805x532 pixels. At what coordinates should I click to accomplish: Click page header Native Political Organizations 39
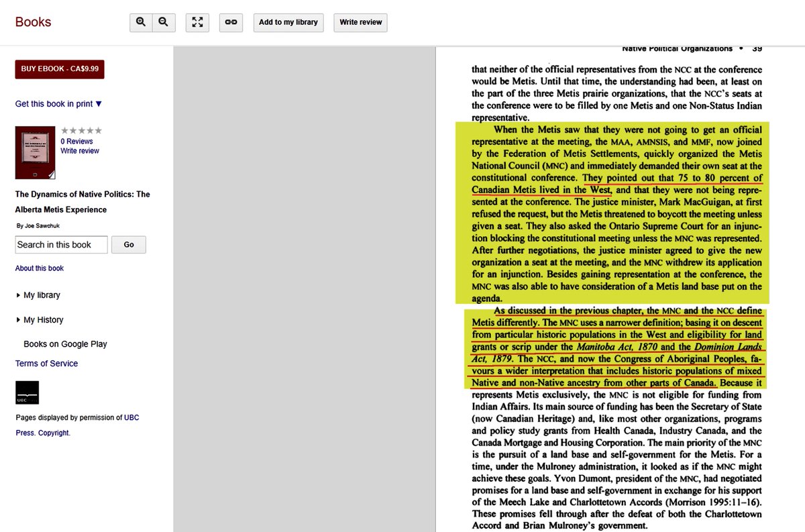[x=692, y=48]
